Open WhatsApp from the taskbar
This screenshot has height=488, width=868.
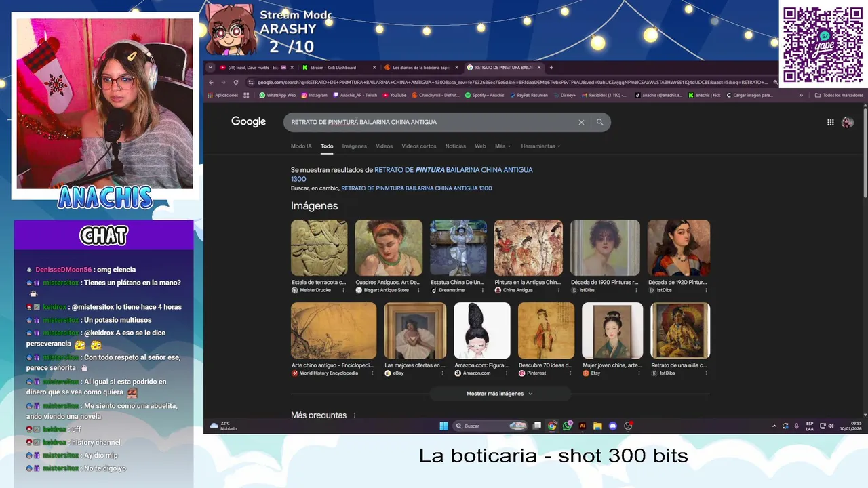pyautogui.click(x=568, y=426)
